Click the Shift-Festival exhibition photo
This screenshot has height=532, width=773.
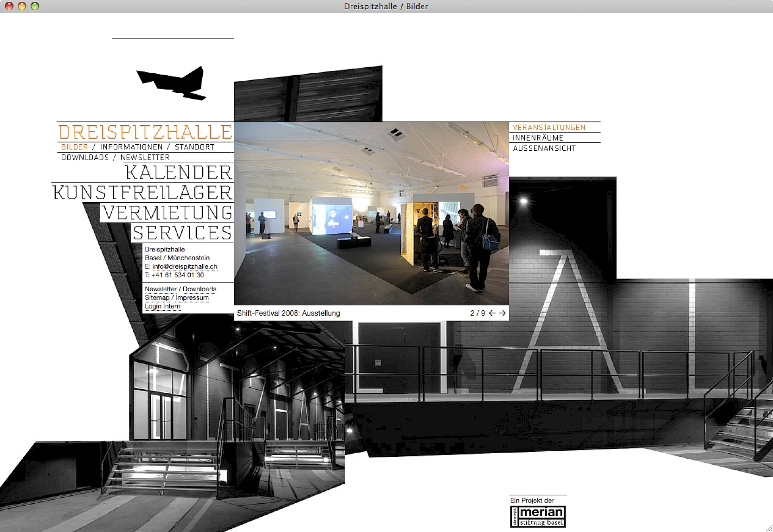[x=371, y=213]
